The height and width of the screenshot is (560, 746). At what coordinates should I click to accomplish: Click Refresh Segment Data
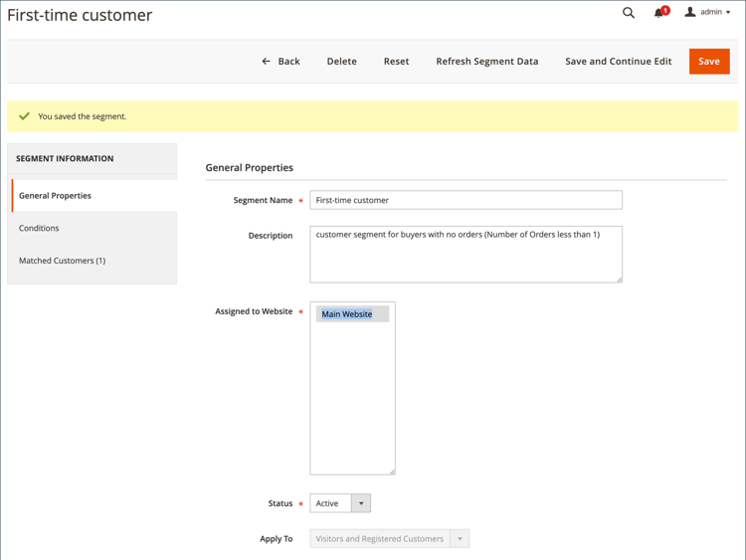click(487, 62)
